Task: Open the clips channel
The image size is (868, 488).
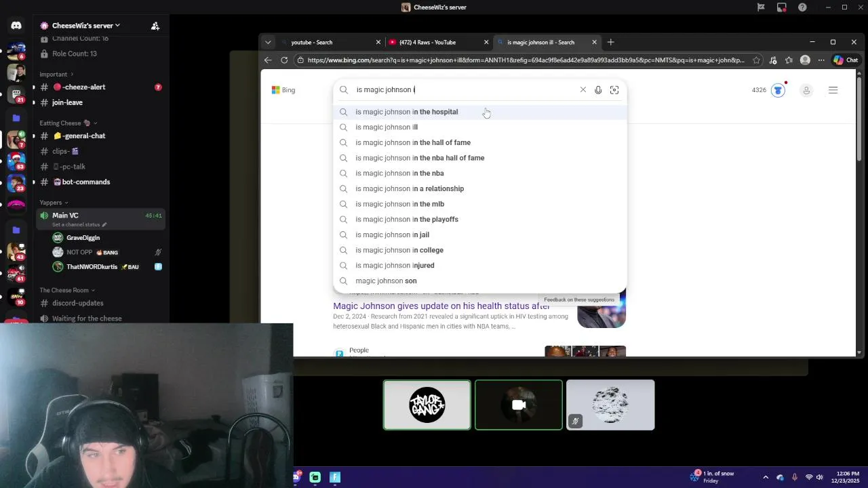Action: [x=100, y=151]
